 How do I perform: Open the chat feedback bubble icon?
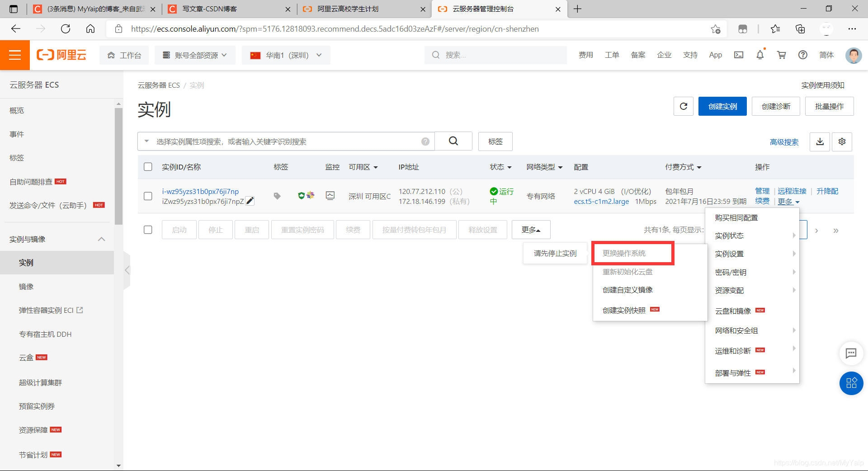coord(851,353)
